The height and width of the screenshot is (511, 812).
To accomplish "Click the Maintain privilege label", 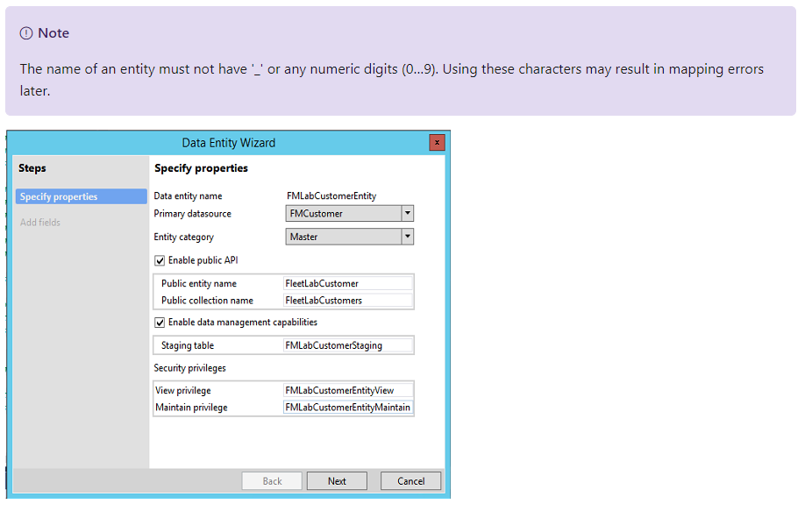I will (x=192, y=408).
